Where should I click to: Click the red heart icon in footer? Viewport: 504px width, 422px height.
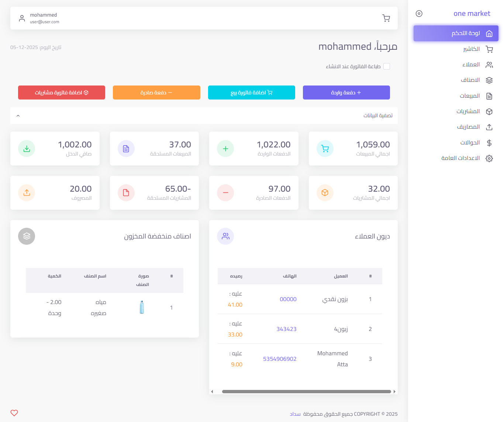(14, 413)
